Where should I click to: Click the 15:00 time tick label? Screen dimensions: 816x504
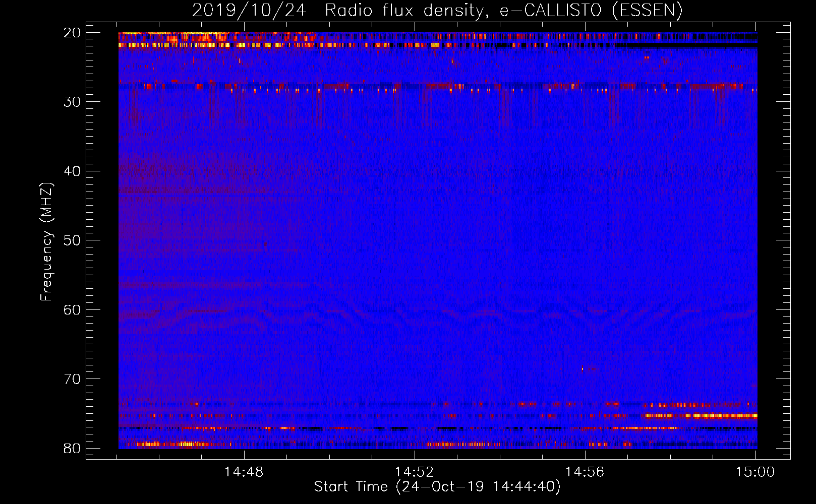[755, 472]
